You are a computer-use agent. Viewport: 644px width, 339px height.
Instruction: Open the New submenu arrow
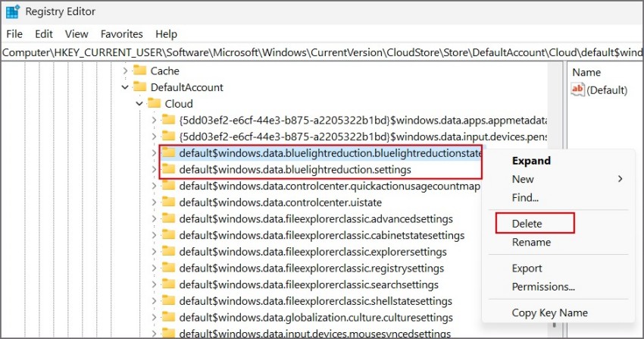pos(621,179)
